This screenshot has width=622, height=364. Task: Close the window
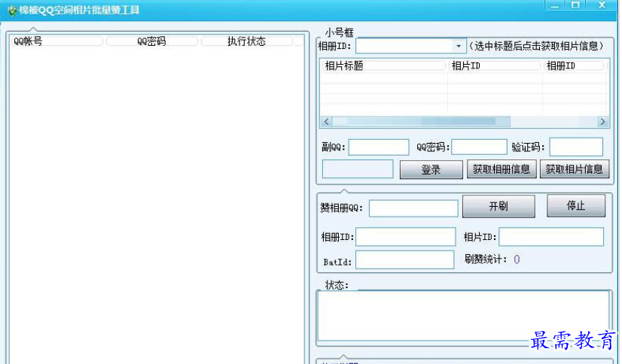602,5
